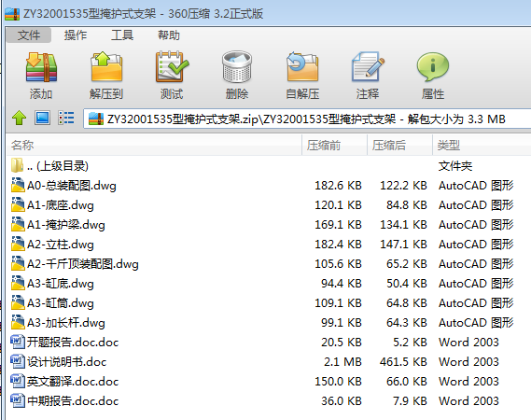This screenshot has height=420, width=531.
Task: Click the dwg icon of A3-缸筒
Action: 18,302
